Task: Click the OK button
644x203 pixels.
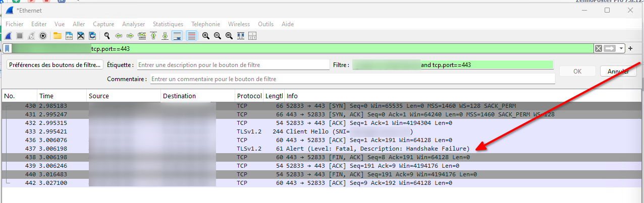Action: (x=577, y=72)
